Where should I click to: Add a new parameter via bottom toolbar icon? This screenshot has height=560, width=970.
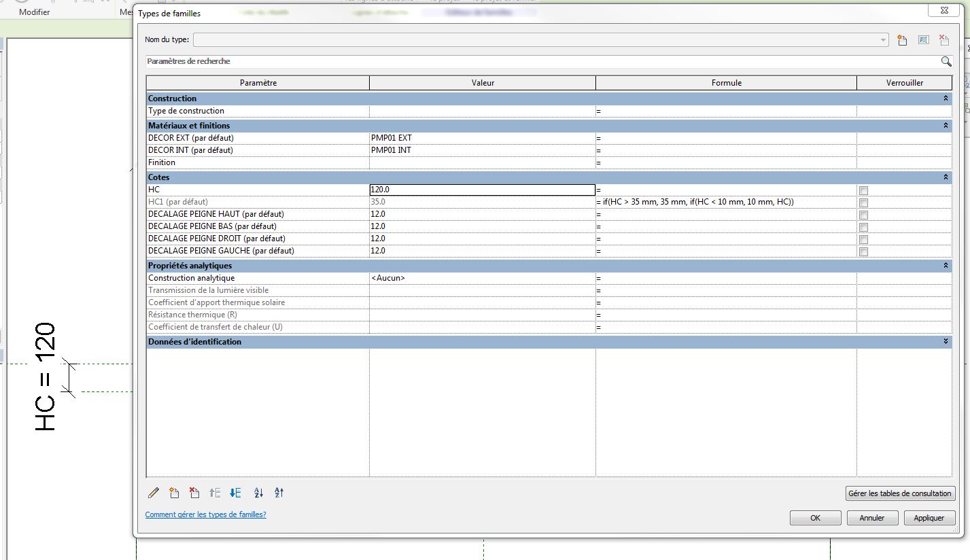point(174,493)
